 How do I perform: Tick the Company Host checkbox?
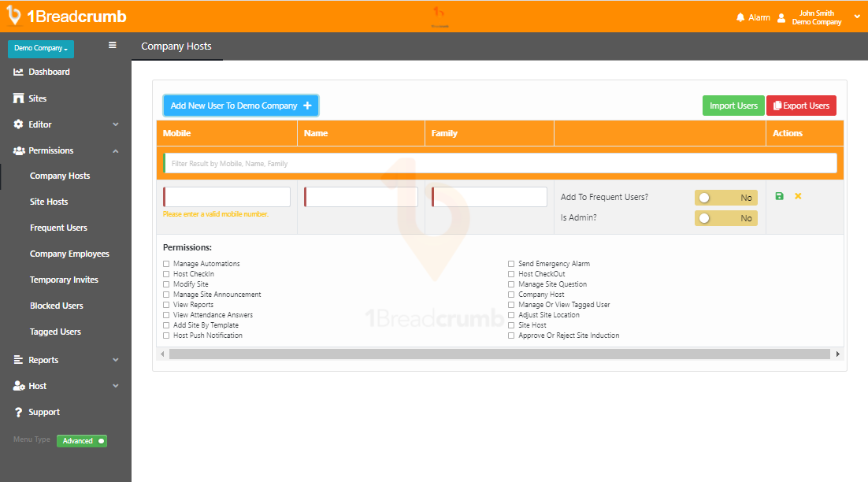[x=511, y=295]
